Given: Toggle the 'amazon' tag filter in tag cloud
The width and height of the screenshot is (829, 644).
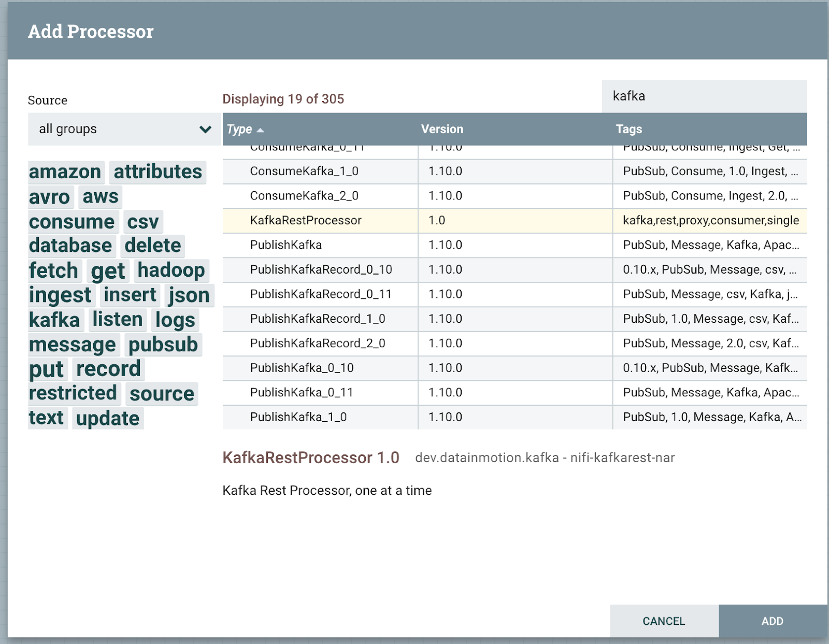Looking at the screenshot, I should tap(65, 172).
